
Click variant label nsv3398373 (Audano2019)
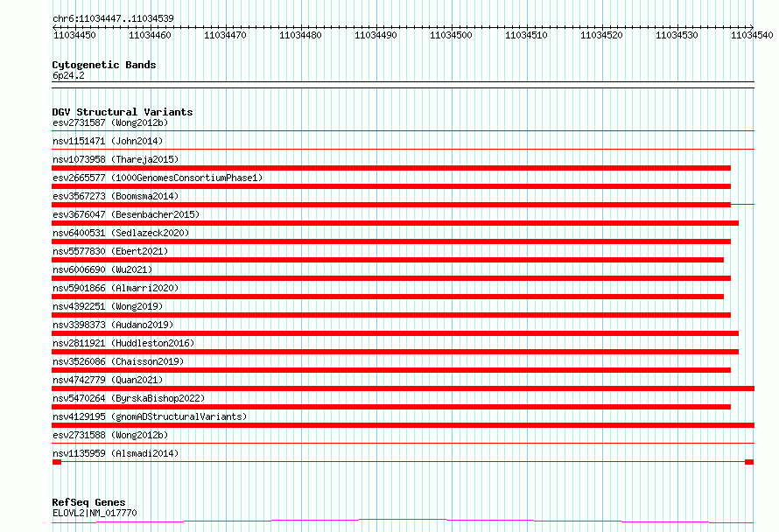113,325
